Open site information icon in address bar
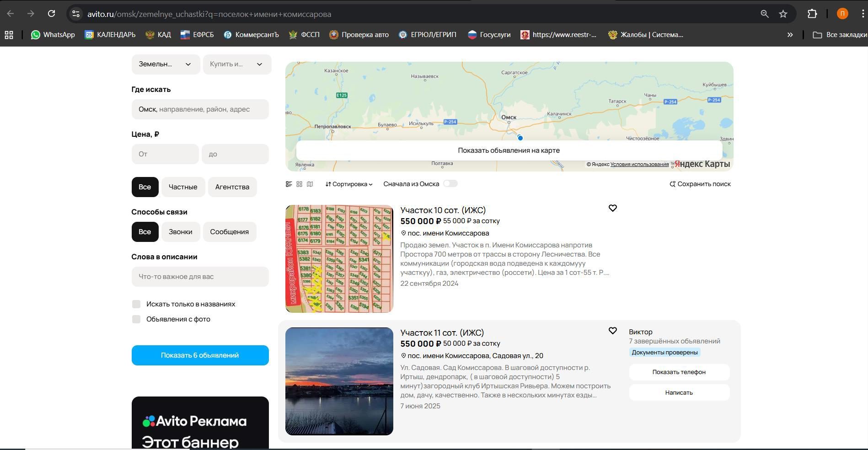868x450 pixels. pyautogui.click(x=76, y=14)
